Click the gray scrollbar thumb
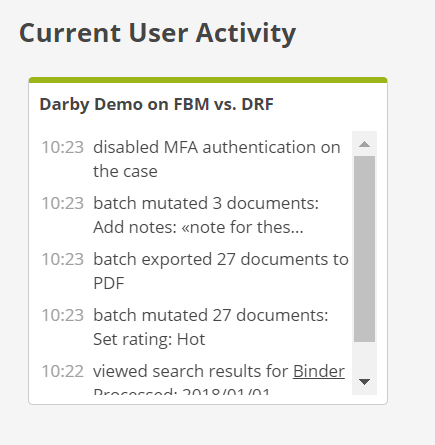 click(x=364, y=249)
